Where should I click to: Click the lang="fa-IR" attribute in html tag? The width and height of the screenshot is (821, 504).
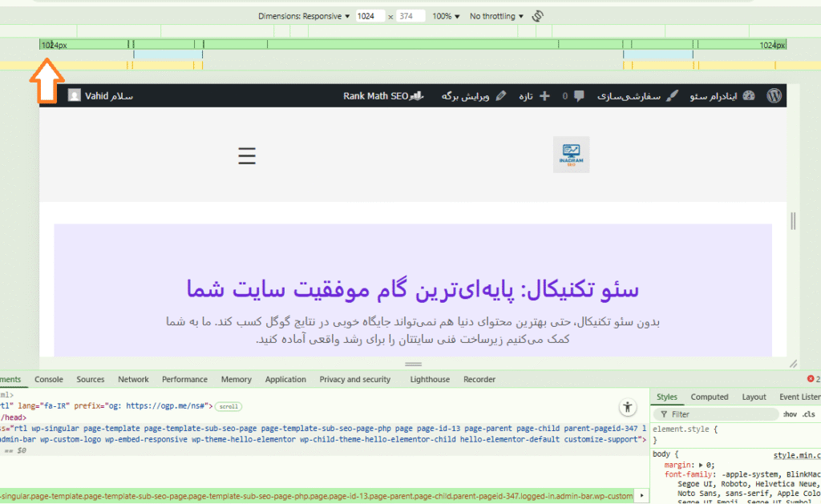44,405
